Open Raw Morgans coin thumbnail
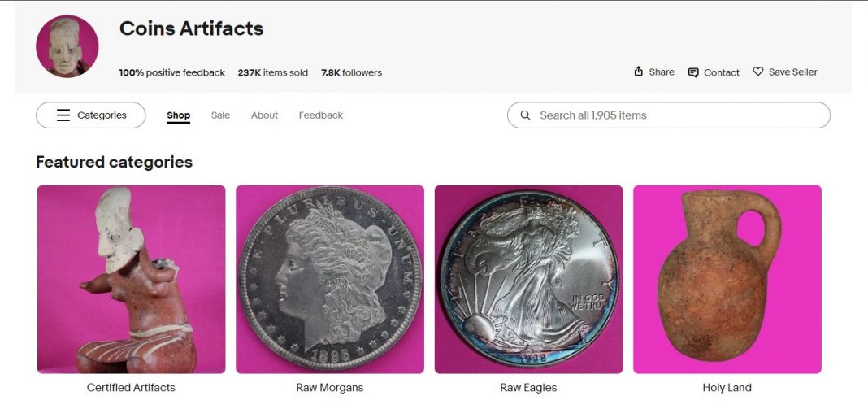Screen dimensions: 868x409 click(330, 279)
